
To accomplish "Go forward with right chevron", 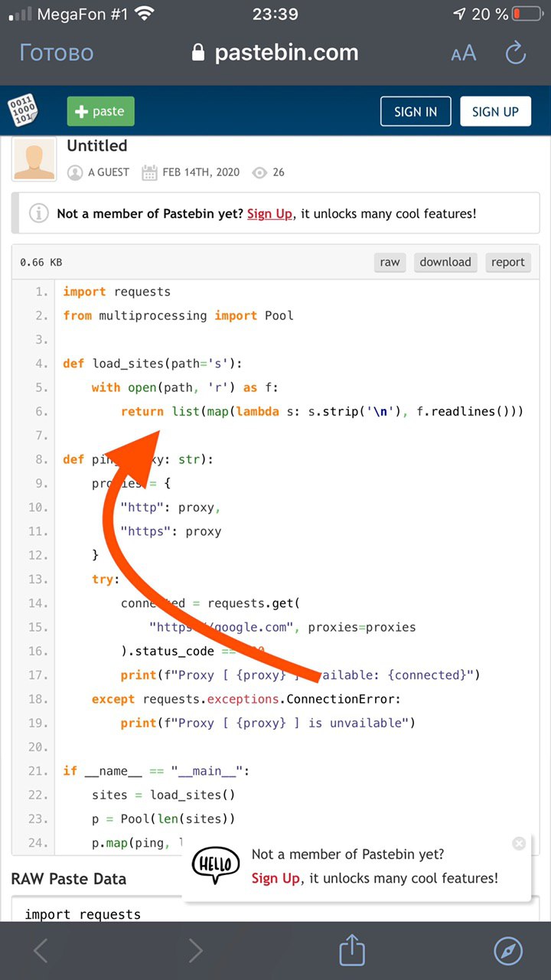I will point(196,950).
